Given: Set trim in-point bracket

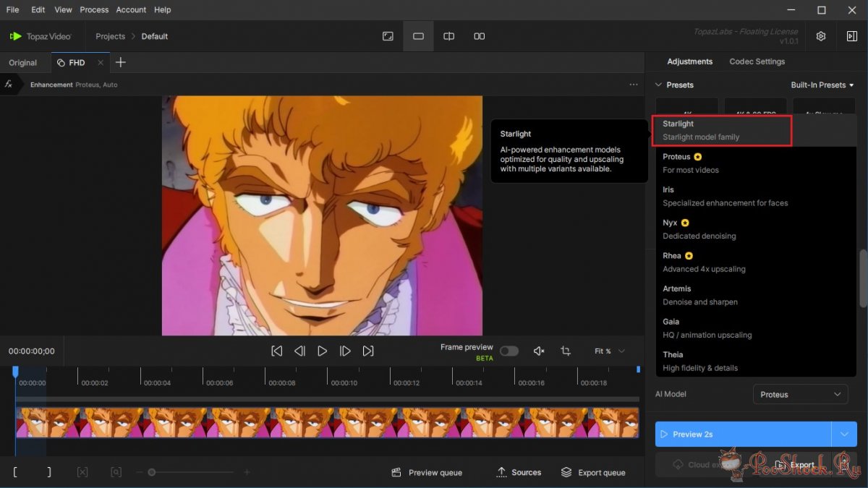Looking at the screenshot, I should pos(16,472).
